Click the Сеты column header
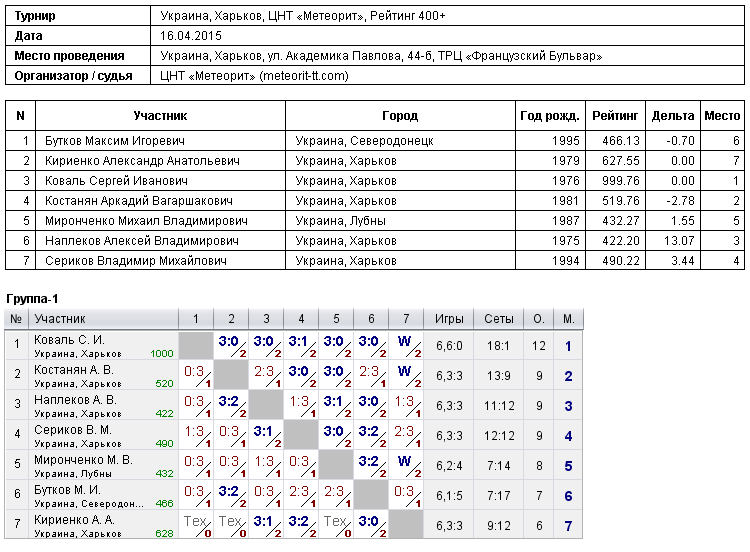This screenshot has height=552, width=750. point(498,319)
